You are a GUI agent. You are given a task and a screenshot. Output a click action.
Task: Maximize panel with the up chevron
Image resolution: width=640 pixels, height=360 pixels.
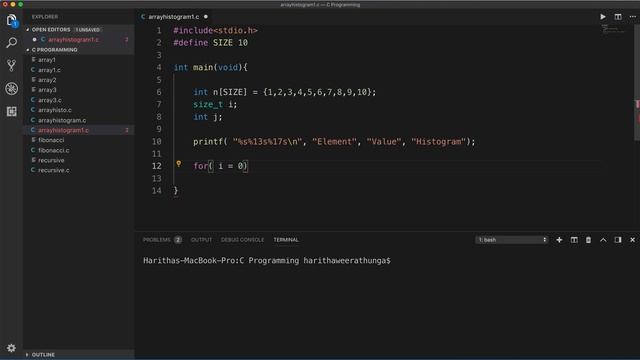(603, 240)
